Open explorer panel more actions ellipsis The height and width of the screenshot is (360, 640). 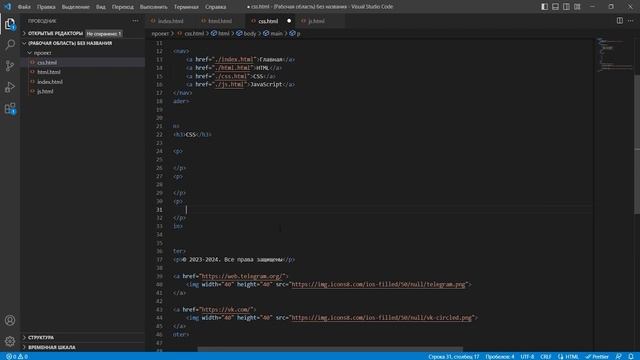(x=135, y=21)
